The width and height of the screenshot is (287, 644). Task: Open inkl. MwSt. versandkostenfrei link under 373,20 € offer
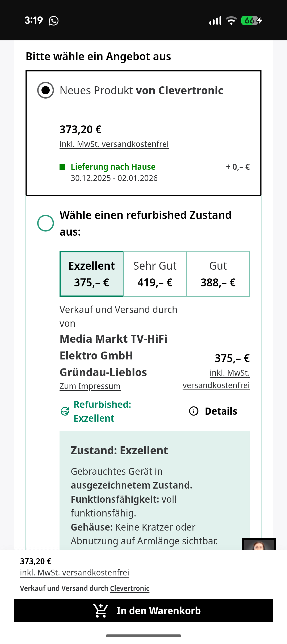[x=114, y=144]
